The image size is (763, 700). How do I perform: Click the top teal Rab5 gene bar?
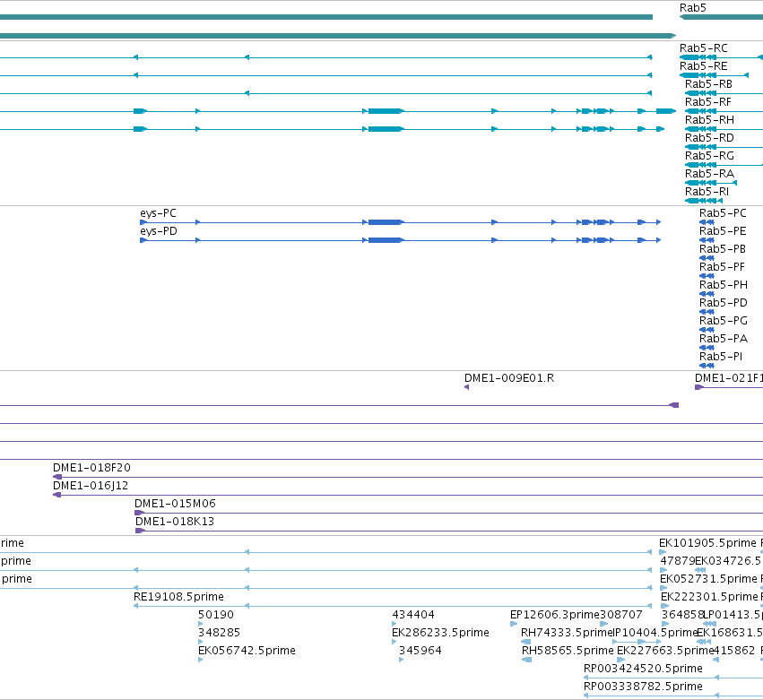click(x=721, y=18)
